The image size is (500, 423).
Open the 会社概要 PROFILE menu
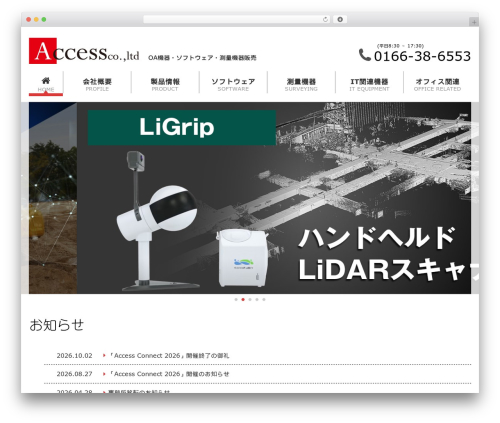[97, 84]
